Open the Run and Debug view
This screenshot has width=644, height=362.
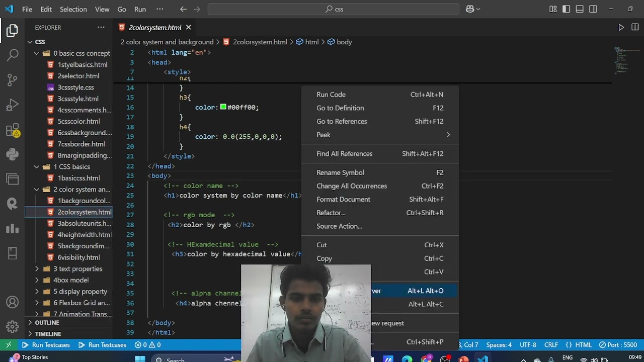(13, 105)
